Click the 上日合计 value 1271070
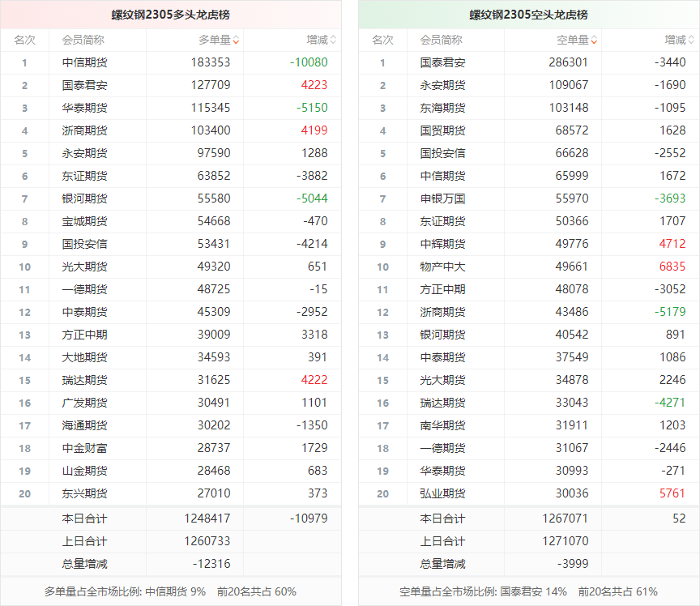Viewport: 700px width, 606px height. tap(565, 541)
